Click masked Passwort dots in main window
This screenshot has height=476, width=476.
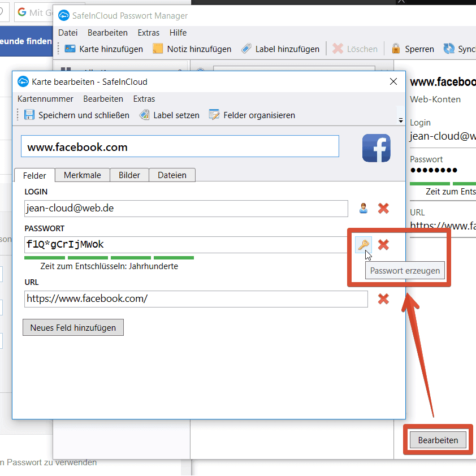tap(434, 170)
